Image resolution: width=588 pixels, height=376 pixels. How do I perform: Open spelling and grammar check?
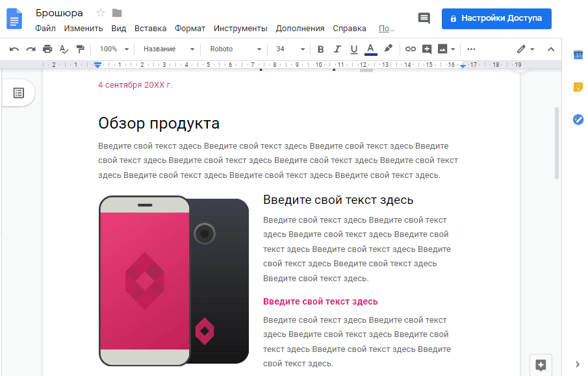64,49
